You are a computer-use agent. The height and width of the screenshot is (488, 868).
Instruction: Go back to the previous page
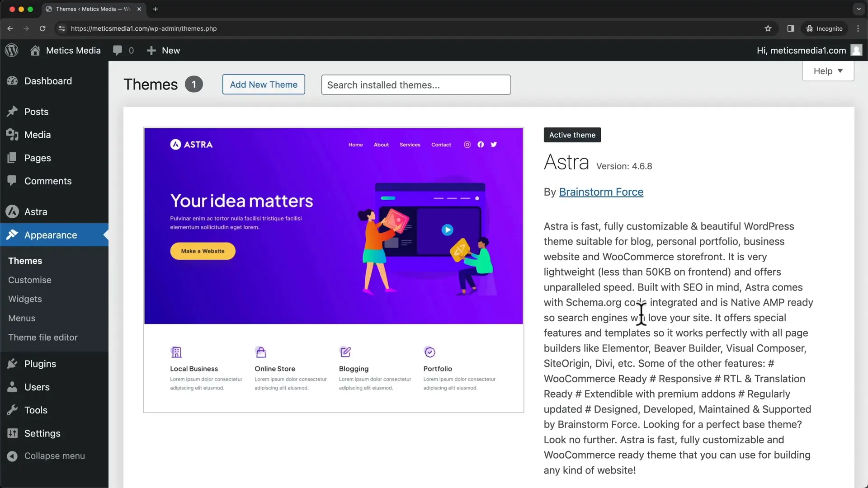point(10,28)
